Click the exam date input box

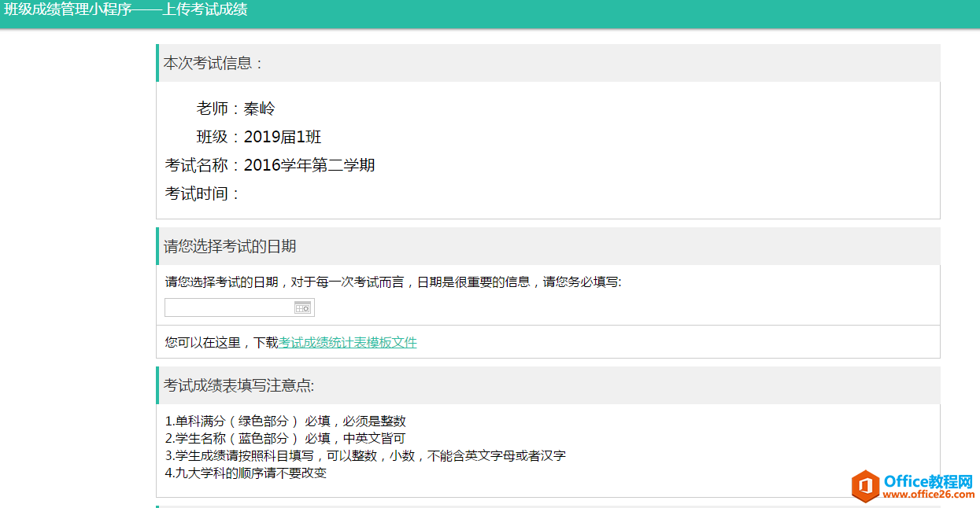(228, 308)
